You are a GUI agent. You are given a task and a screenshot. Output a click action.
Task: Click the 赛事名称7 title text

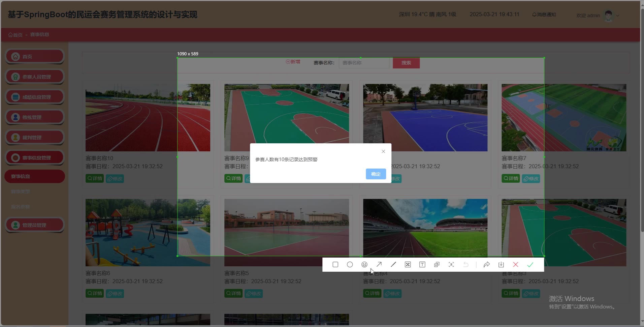514,158
